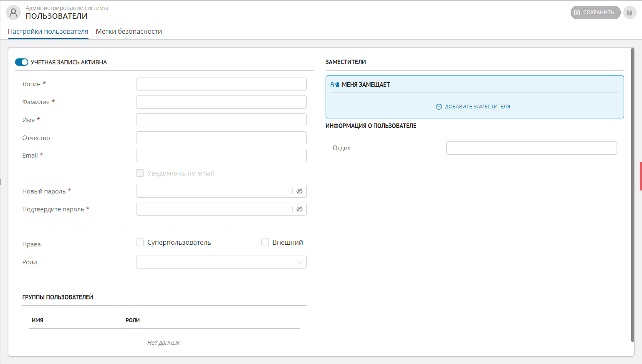Switch to Метки безопасности tab
Image resolution: width=642 pixels, height=364 pixels.
tap(129, 32)
